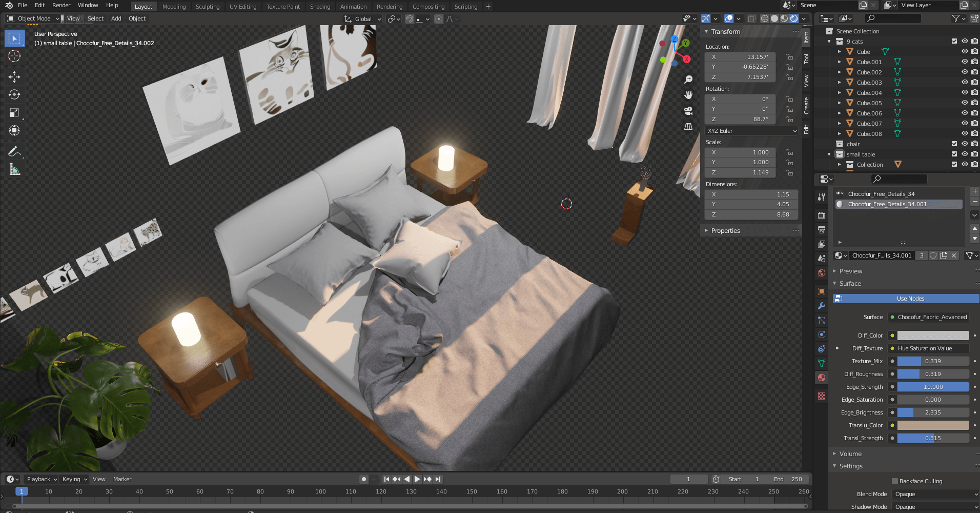
Task: Open the Render menu
Action: 61,5
